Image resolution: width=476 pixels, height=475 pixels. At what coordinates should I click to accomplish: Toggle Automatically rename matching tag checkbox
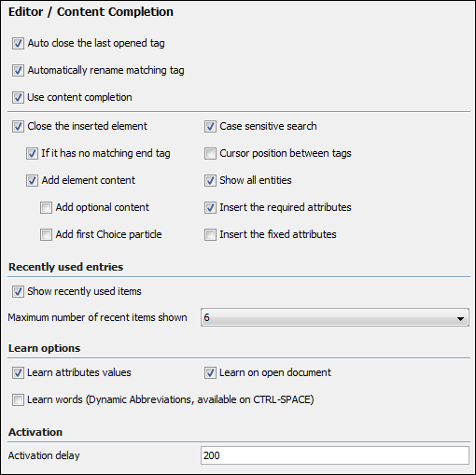pyautogui.click(x=18, y=71)
